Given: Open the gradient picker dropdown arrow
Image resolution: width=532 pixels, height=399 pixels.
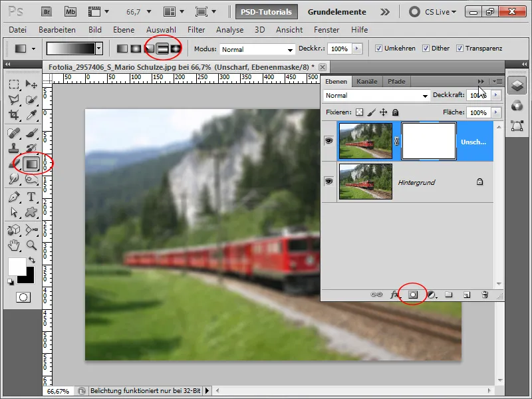Looking at the screenshot, I should (x=98, y=49).
